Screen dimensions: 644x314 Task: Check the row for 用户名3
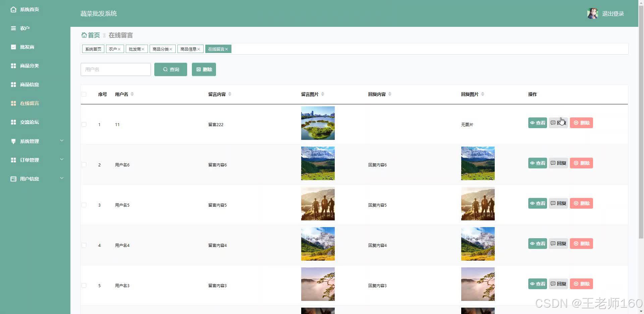tap(84, 285)
